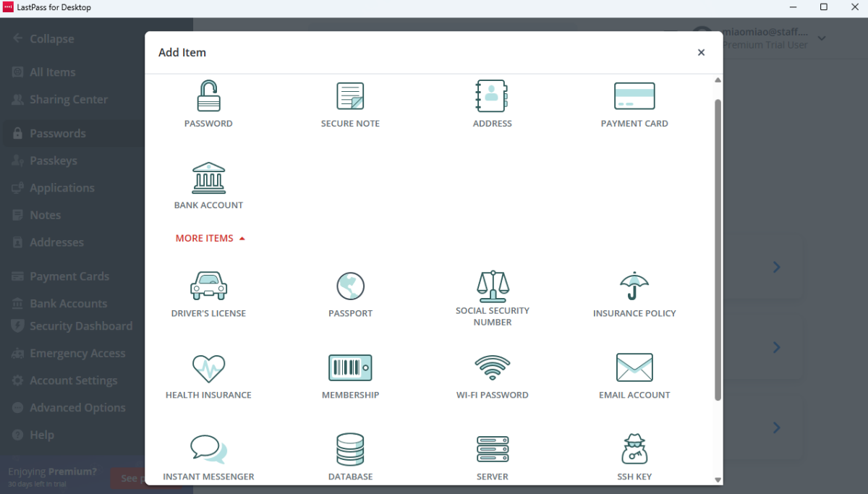Choose the Bank Account building icon
Viewport: 868px width, 494px height.
[x=208, y=178]
